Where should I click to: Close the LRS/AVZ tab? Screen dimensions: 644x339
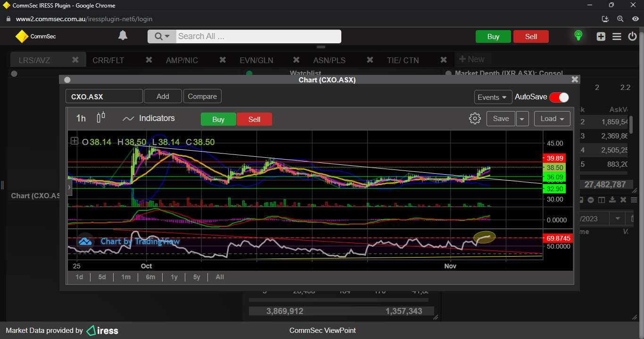pyautogui.click(x=75, y=60)
